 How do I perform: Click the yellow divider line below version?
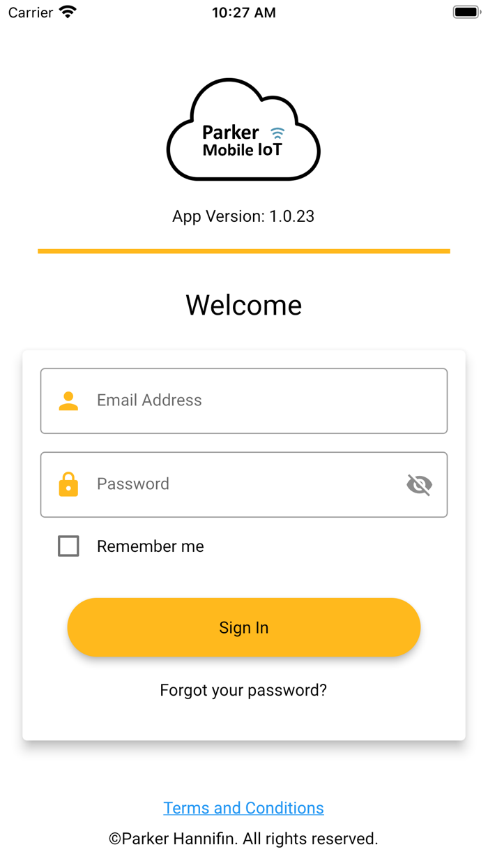tap(244, 251)
